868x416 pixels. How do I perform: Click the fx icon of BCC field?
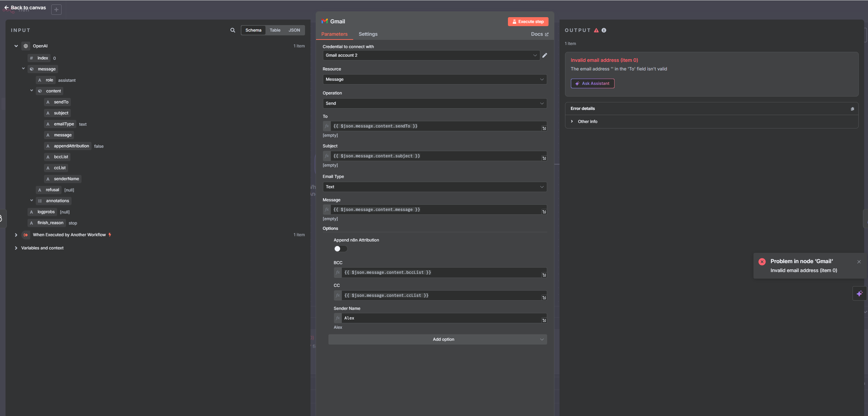coord(338,272)
